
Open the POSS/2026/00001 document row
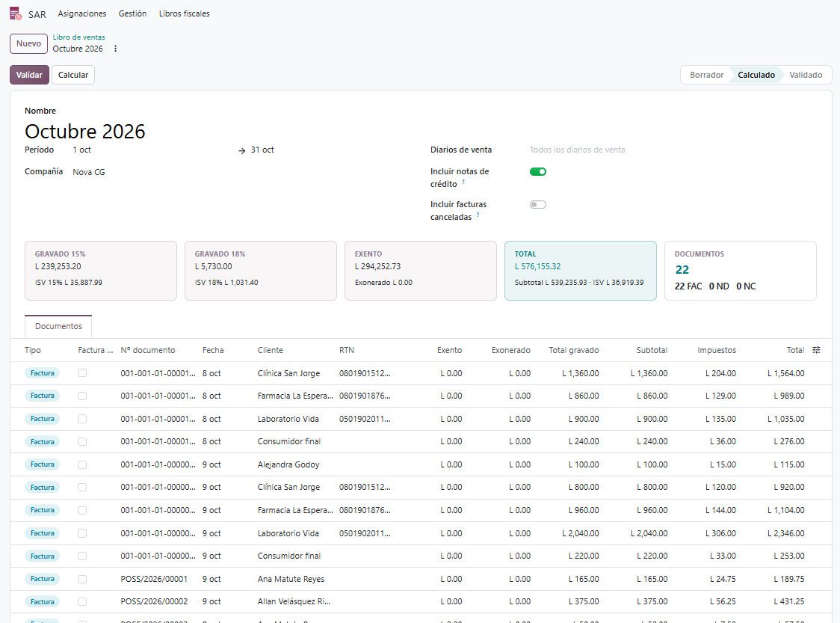tap(421, 579)
